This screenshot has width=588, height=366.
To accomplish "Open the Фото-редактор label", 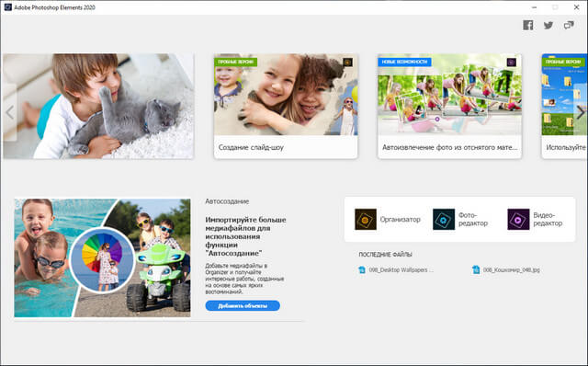I will tap(473, 219).
